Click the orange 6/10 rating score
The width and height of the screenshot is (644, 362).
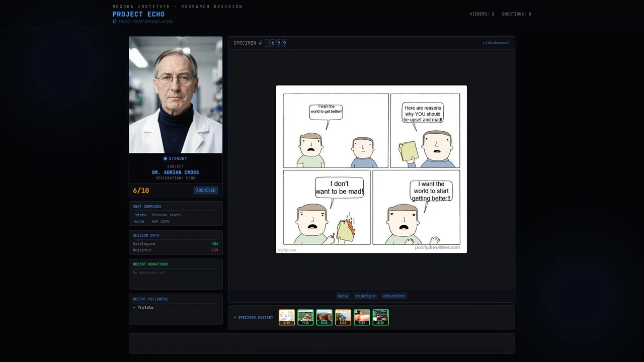pyautogui.click(x=141, y=191)
